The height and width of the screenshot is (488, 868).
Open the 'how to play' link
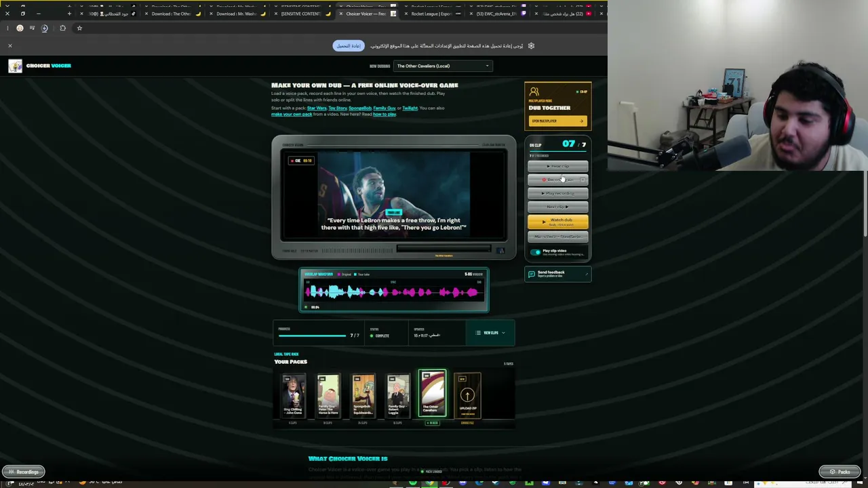pyautogui.click(x=384, y=114)
